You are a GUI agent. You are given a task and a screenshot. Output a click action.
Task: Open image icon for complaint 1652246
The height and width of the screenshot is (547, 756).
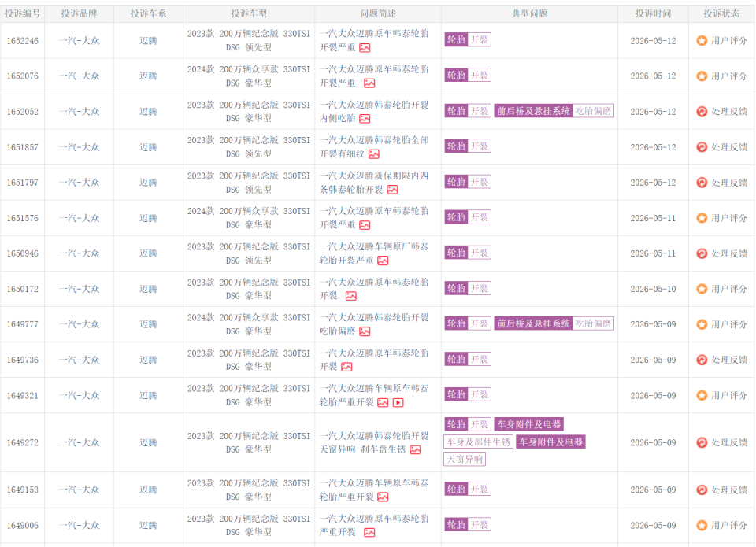[365, 48]
